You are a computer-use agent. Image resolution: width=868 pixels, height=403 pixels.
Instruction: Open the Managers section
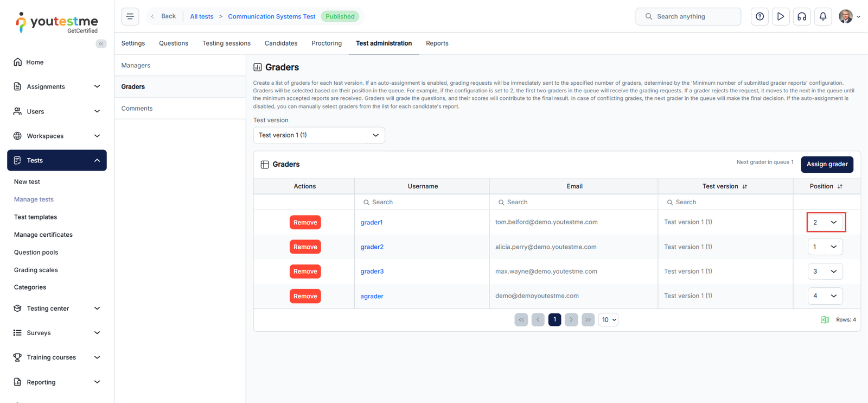136,65
